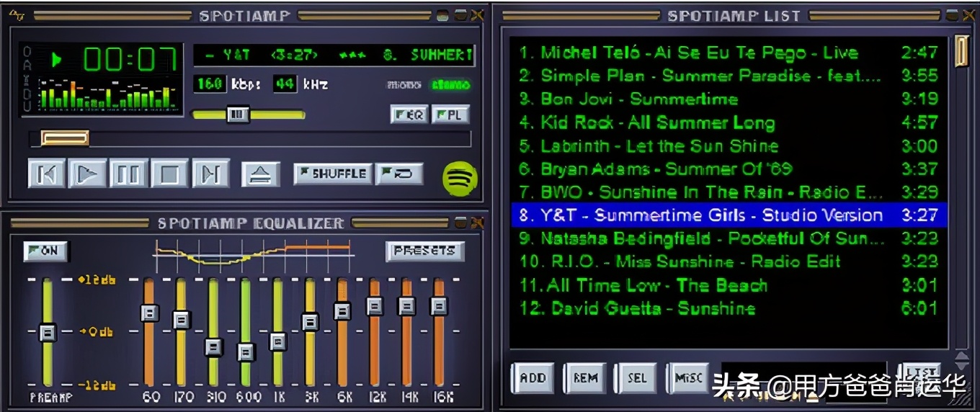The width and height of the screenshot is (980, 412).
Task: Select Simple Plan - Summer Paradise track
Action: click(x=729, y=76)
